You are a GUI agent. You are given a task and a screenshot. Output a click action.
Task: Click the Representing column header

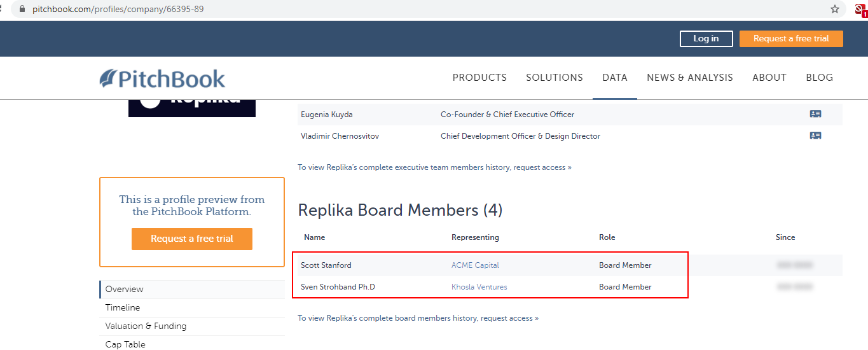475,237
